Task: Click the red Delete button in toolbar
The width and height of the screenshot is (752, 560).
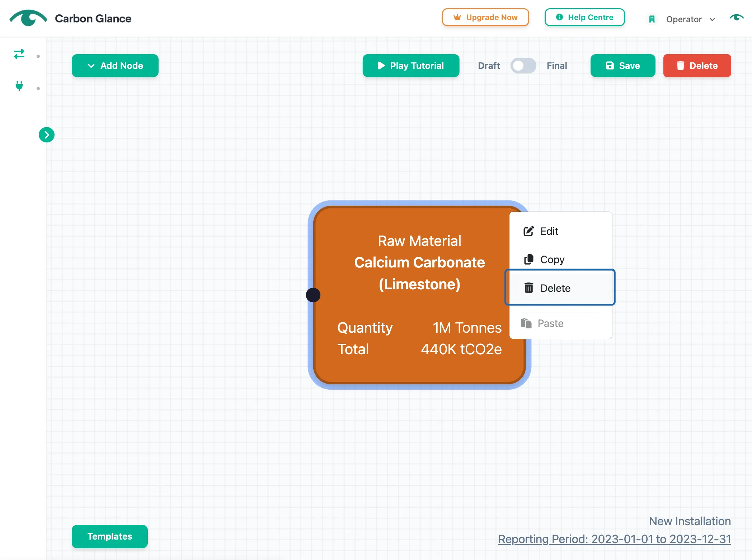Action: pyautogui.click(x=697, y=66)
